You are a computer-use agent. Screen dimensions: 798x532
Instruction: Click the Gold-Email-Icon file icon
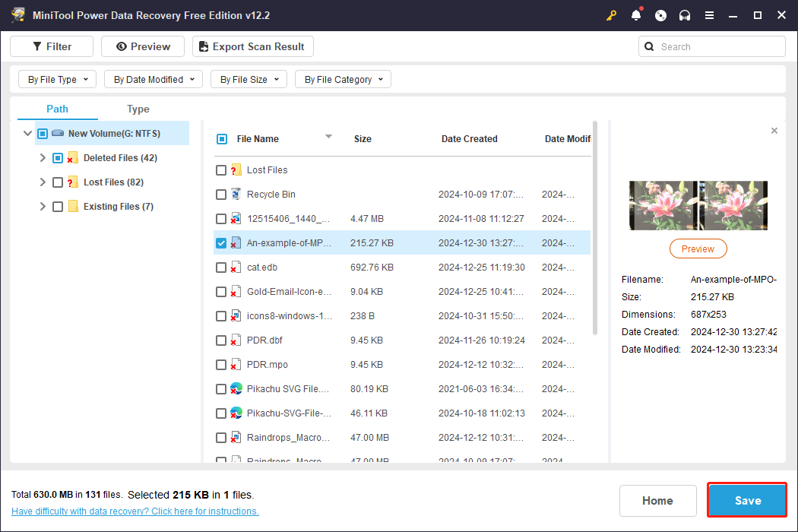coord(236,292)
